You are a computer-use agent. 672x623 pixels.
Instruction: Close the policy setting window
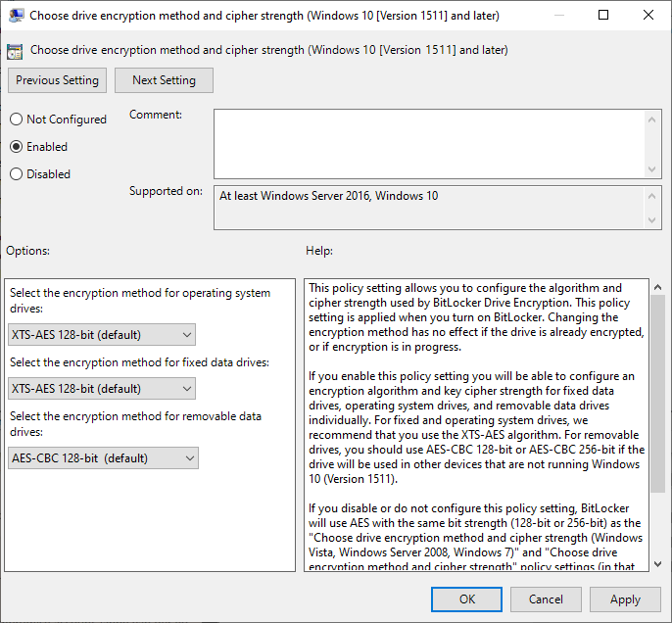(648, 15)
